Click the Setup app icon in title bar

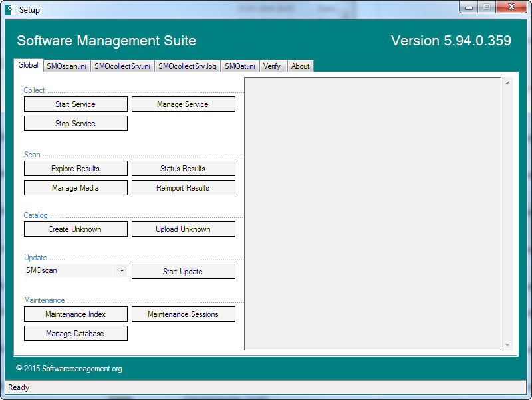(x=10, y=9)
